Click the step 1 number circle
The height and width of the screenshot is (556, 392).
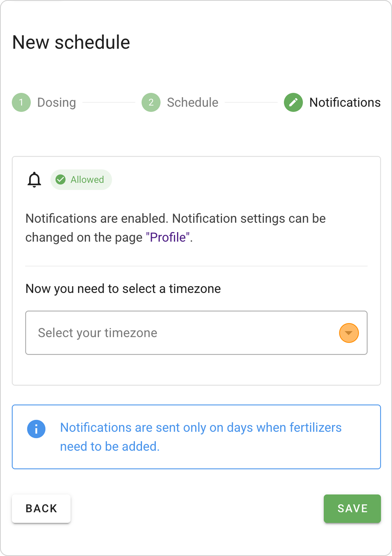tap(21, 102)
